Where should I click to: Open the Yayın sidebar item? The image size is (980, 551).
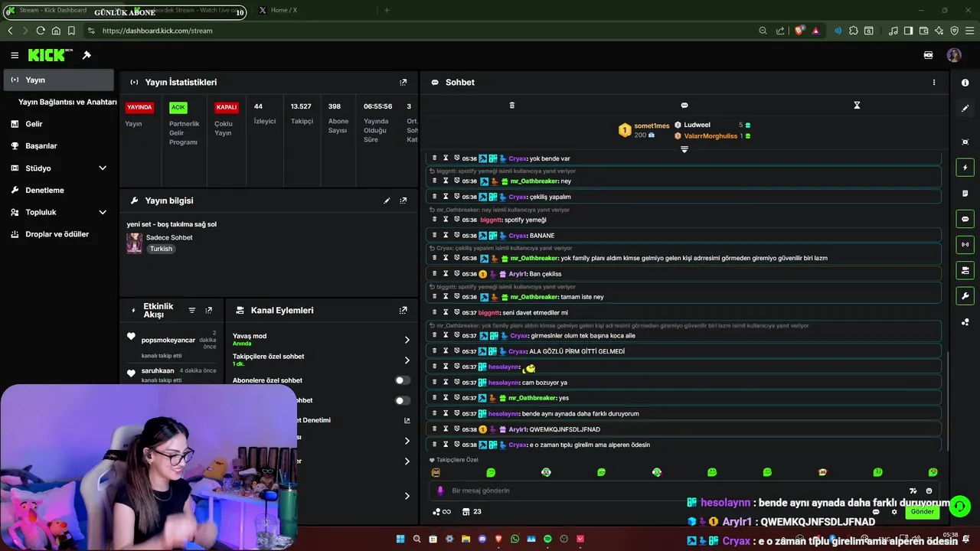[x=58, y=80]
